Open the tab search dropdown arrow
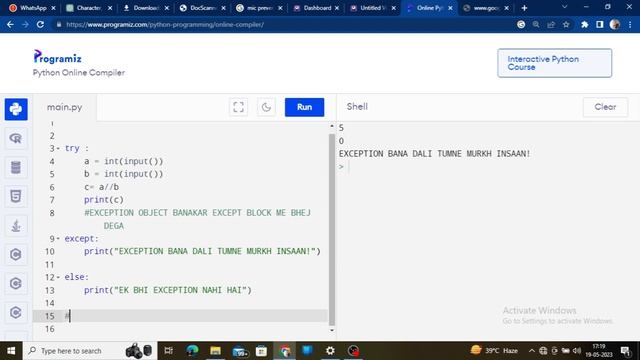The height and width of the screenshot is (360, 640). point(564,7)
